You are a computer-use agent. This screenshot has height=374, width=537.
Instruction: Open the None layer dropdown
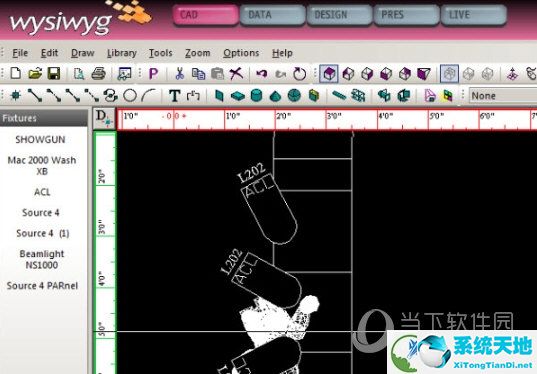(x=502, y=96)
